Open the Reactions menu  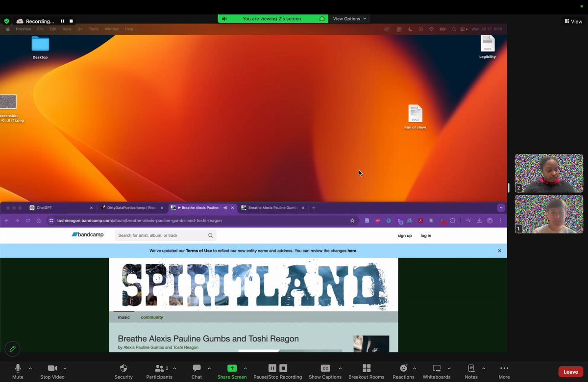click(403, 371)
